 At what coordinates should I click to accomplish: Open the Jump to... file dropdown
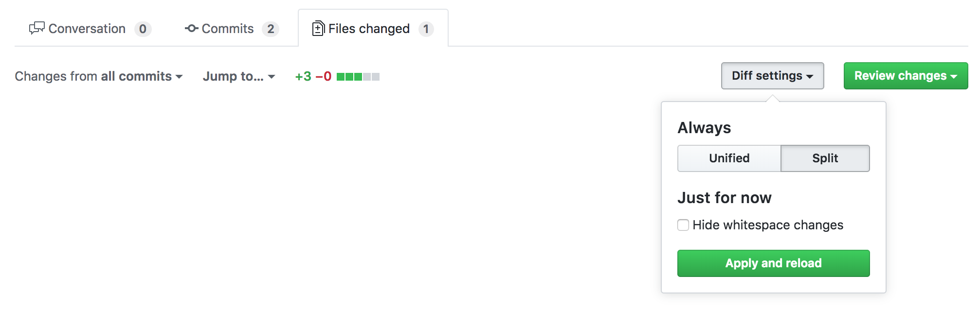click(x=239, y=76)
